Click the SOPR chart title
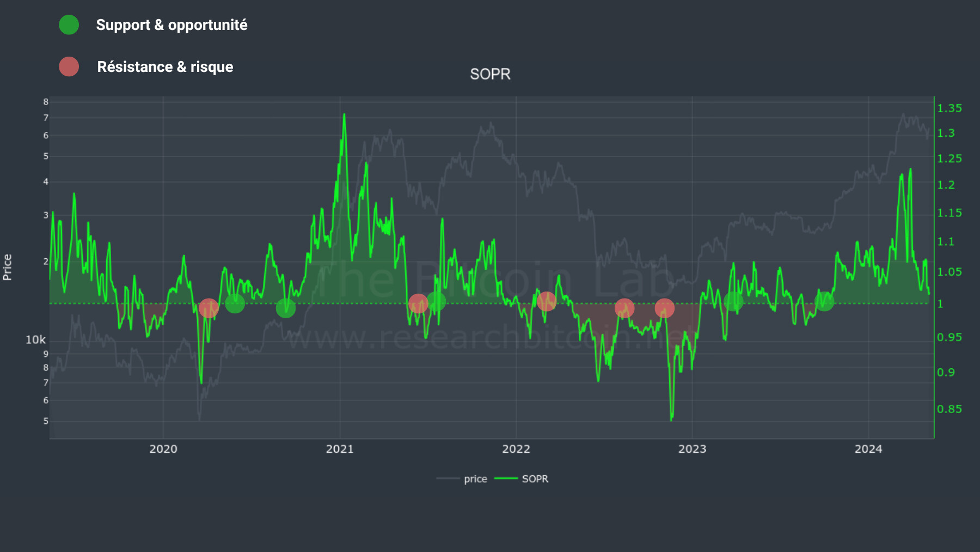 [x=490, y=74]
